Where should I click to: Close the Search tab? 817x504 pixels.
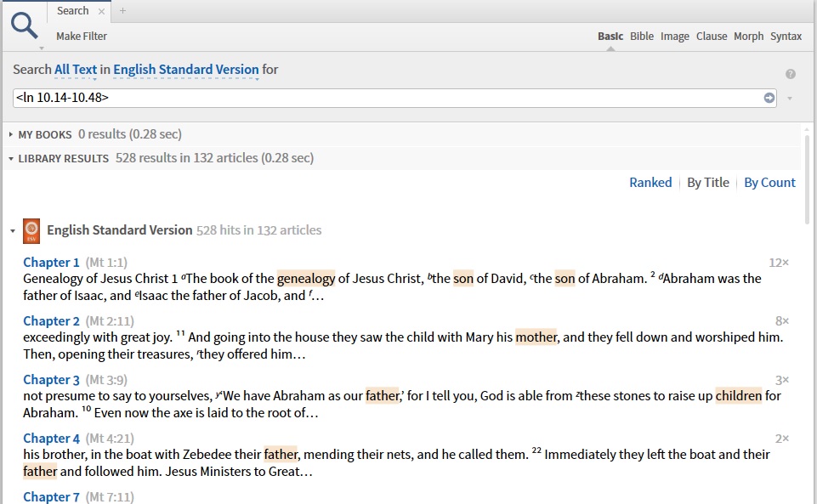[x=102, y=11]
